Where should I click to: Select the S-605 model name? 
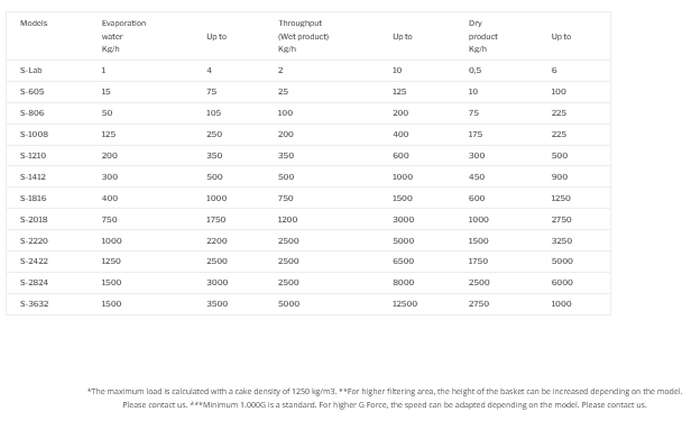[x=31, y=92]
